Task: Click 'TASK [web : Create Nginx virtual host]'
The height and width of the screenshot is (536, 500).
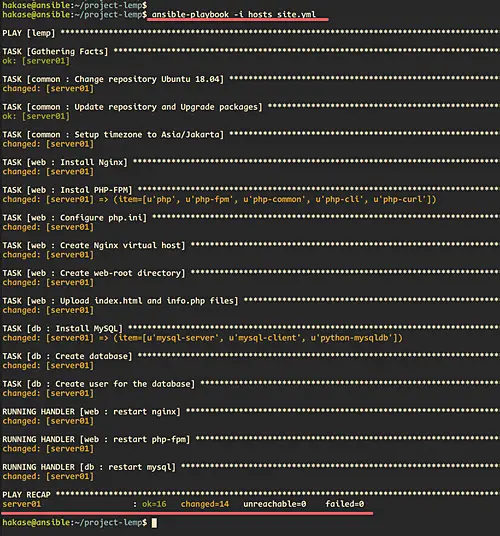Action: 94,245
